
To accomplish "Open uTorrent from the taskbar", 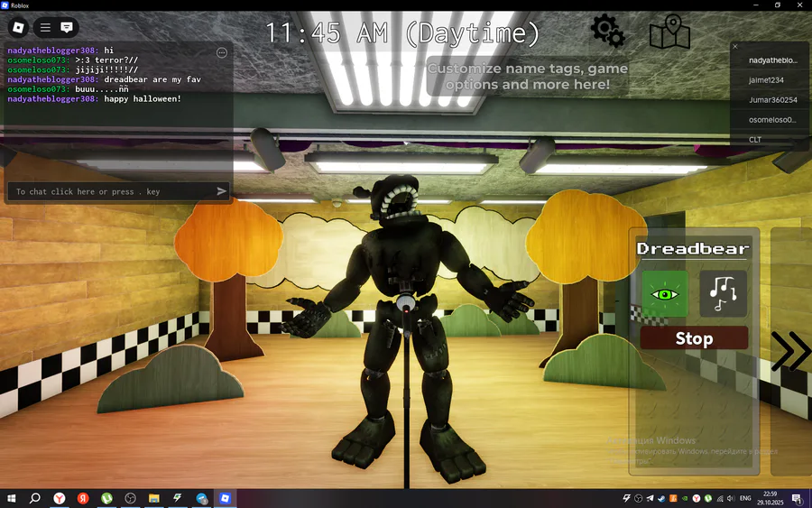I will point(106,498).
